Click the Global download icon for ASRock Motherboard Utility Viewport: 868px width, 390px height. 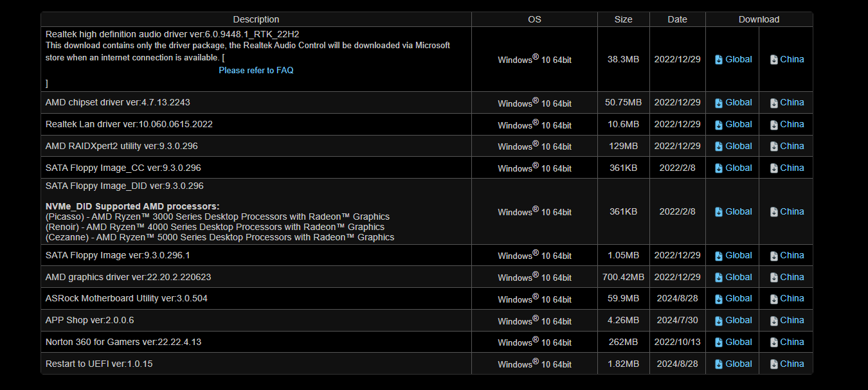pos(719,299)
